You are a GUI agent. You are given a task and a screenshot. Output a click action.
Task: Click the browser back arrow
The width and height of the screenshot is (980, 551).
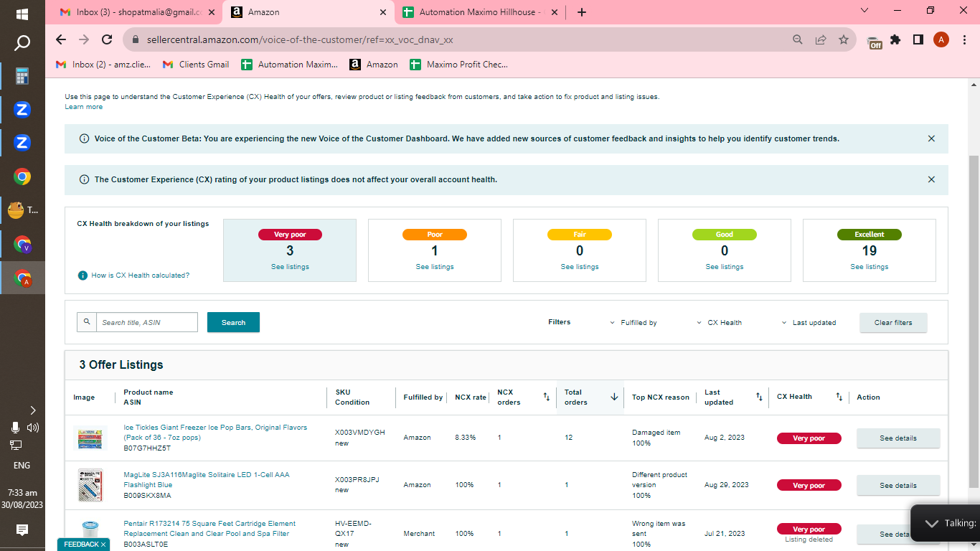(61, 40)
